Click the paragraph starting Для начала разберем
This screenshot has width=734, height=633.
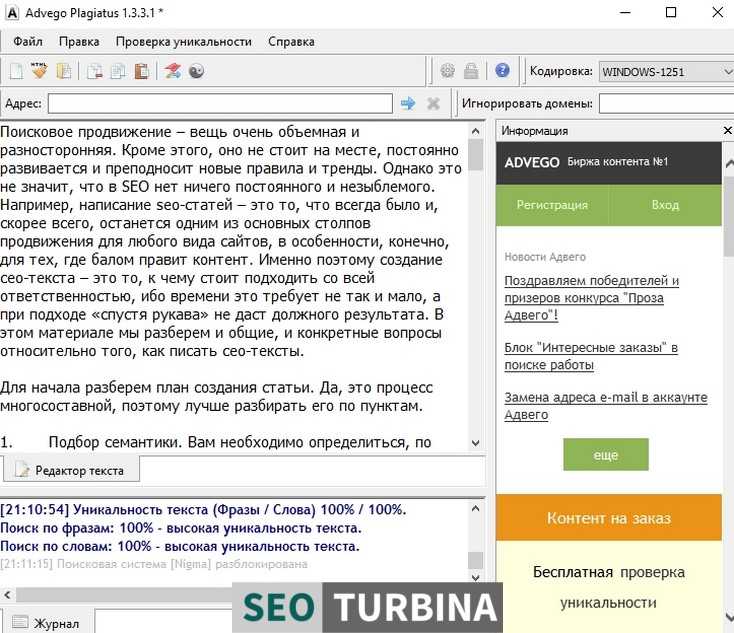[216, 397]
